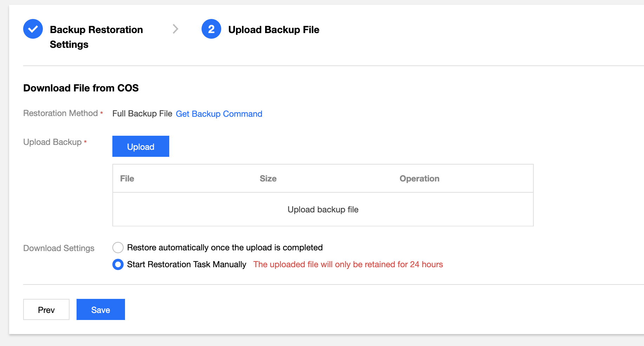Enable restore automatically after upload radio

tap(118, 248)
